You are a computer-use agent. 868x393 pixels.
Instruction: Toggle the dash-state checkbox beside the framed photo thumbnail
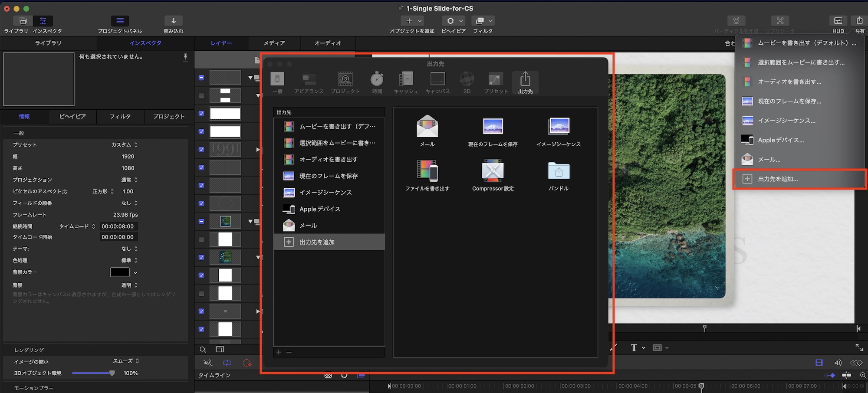(x=201, y=221)
